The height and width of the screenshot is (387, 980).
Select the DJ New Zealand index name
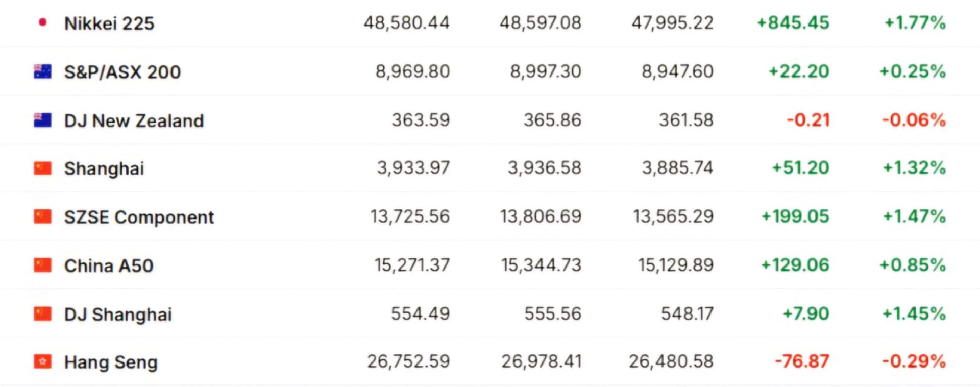point(134,121)
